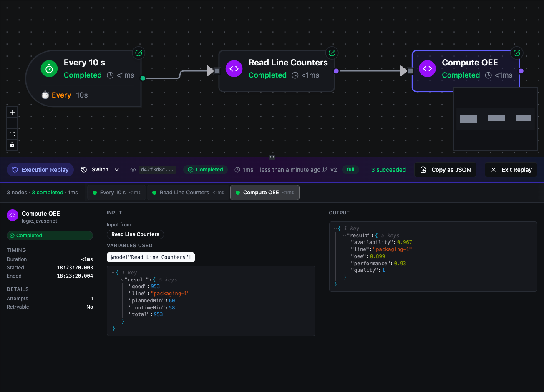Copy the execution as JSON
The height and width of the screenshot is (392, 544).
tap(445, 170)
